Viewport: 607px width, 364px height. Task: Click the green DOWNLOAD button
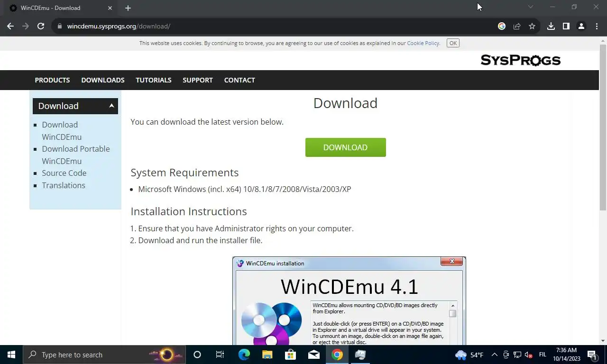(x=345, y=147)
